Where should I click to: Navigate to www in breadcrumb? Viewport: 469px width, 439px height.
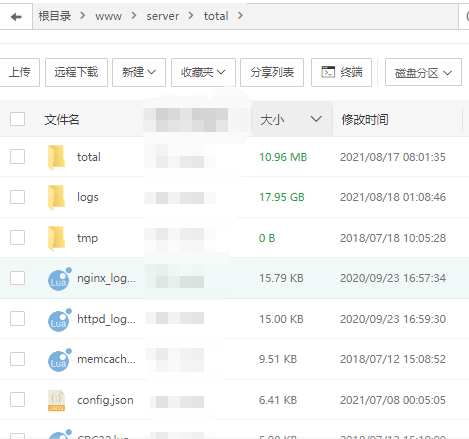tap(108, 16)
